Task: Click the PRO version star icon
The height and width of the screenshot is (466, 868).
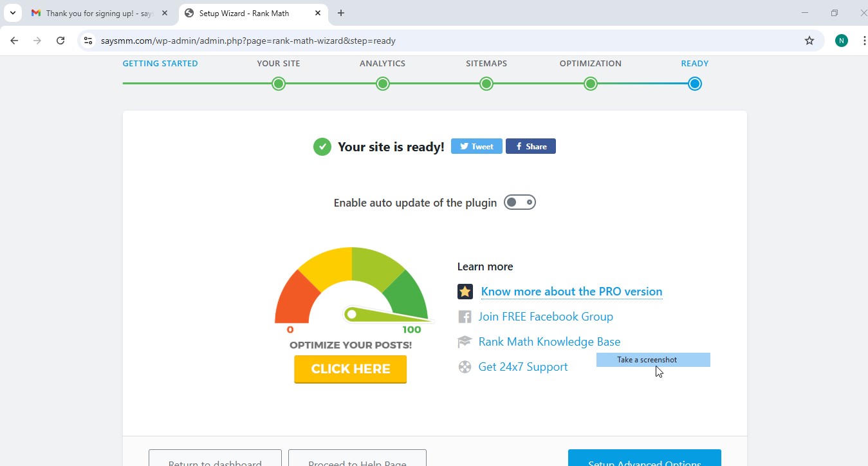Action: click(x=465, y=291)
